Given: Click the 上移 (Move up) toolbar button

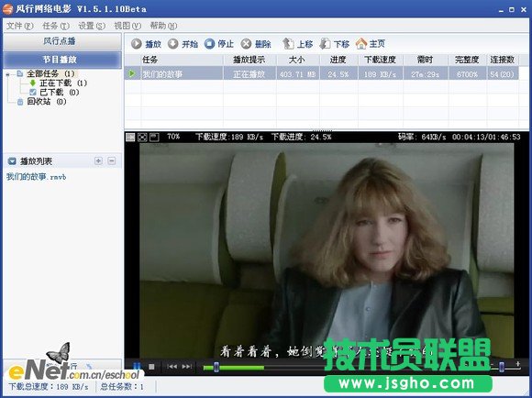Looking at the screenshot, I should point(297,44).
